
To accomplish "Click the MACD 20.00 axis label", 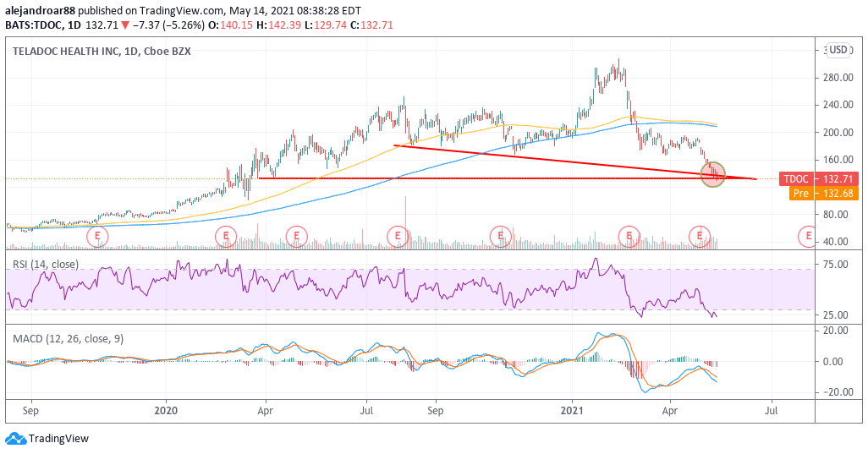I will coord(836,330).
